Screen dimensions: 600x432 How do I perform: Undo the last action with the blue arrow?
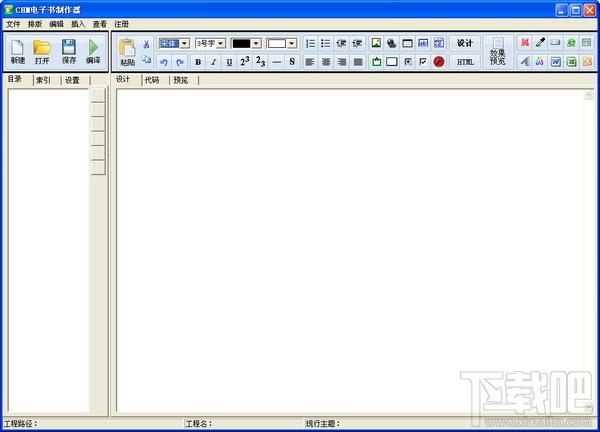click(x=164, y=62)
